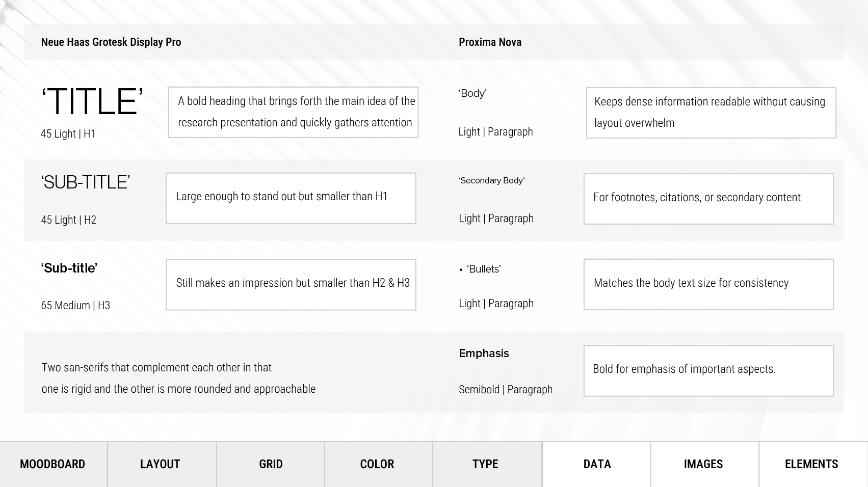Open the DATA tab
Screen dimensions: 868x487
[596, 464]
